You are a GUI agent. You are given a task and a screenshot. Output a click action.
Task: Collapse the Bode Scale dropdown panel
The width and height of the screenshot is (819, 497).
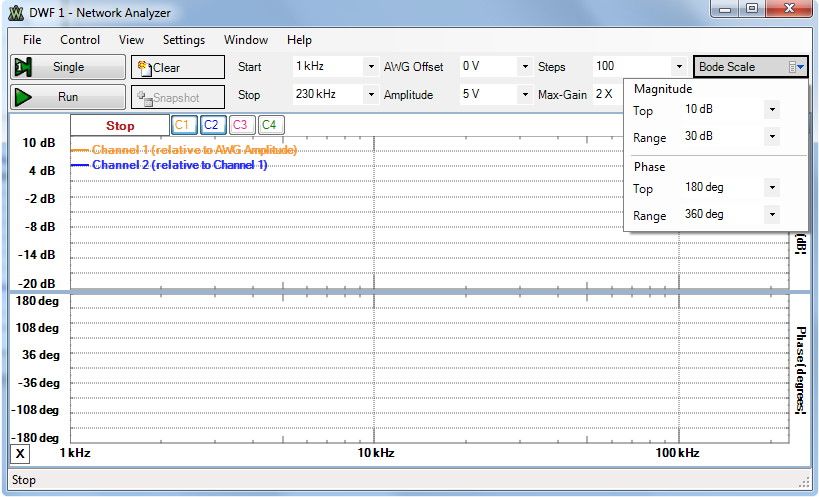point(751,67)
